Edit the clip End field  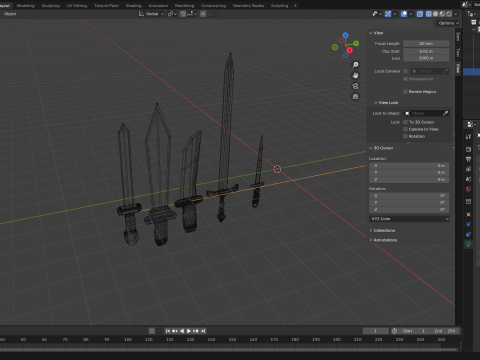pos(426,58)
